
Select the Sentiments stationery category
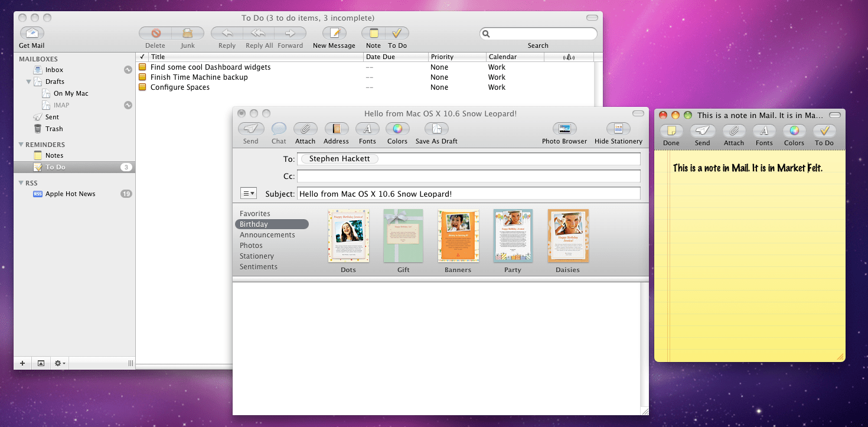pyautogui.click(x=259, y=267)
